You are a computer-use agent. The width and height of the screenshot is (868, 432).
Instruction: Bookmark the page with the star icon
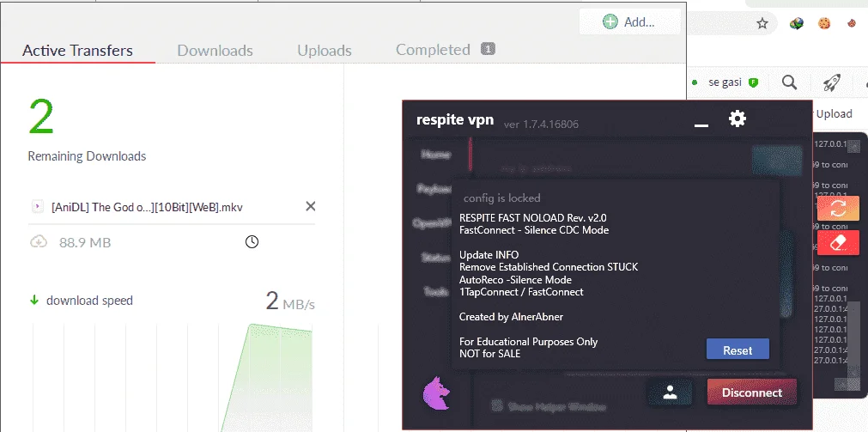pyautogui.click(x=762, y=23)
